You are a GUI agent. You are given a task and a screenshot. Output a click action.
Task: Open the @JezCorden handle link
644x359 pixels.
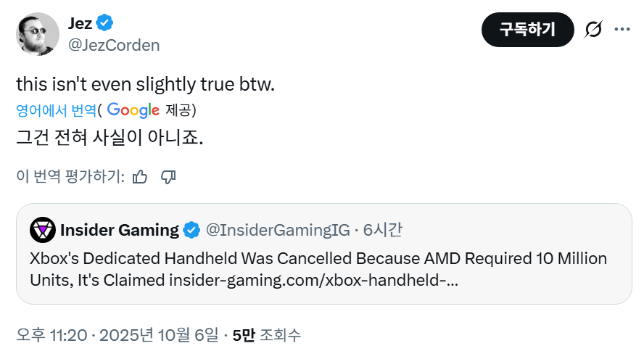tap(113, 45)
